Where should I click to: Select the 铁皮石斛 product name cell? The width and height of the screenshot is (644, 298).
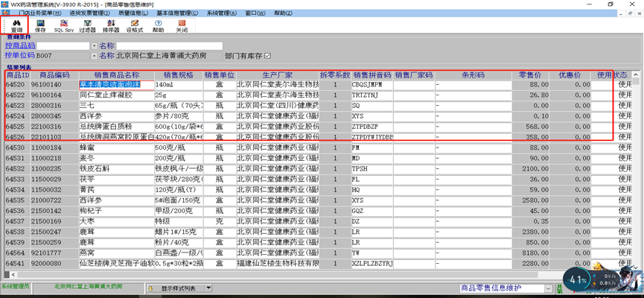point(117,168)
